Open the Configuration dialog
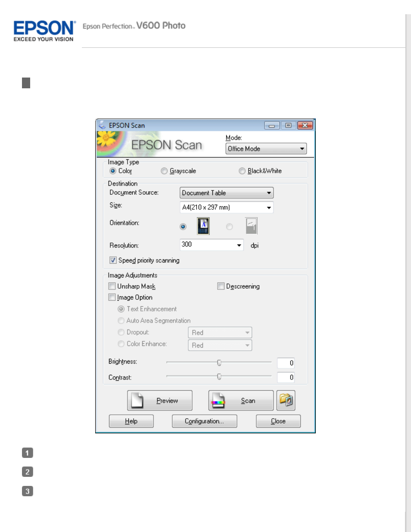 (205, 421)
